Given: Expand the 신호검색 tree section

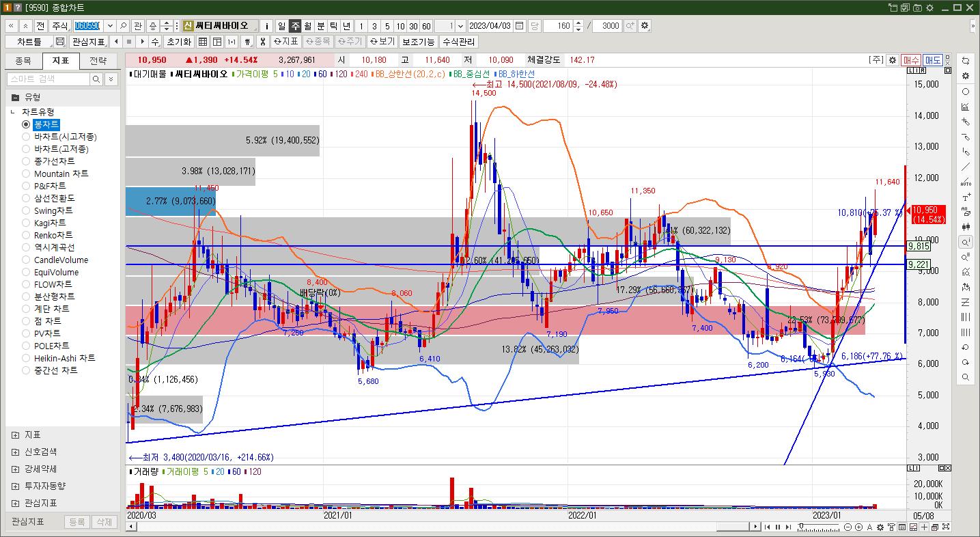Looking at the screenshot, I should tap(15, 452).
